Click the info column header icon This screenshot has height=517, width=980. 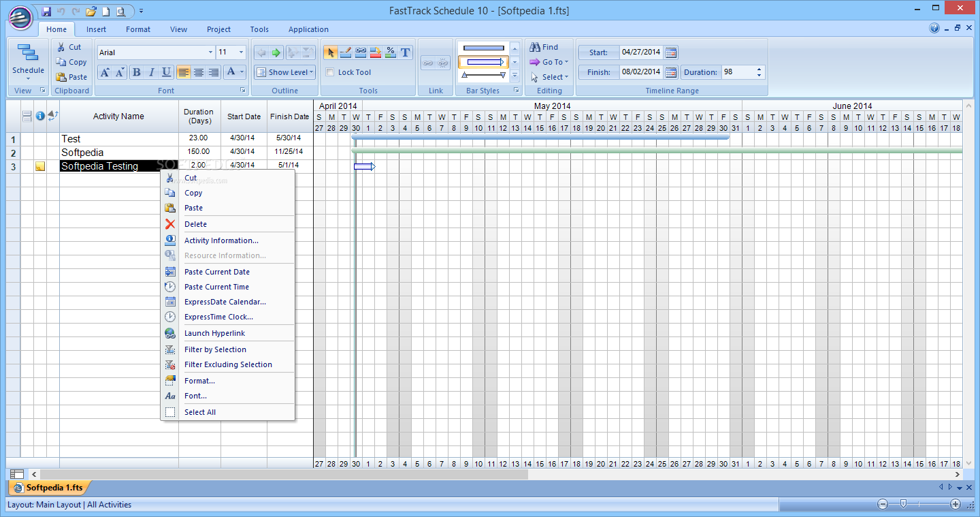(40, 116)
